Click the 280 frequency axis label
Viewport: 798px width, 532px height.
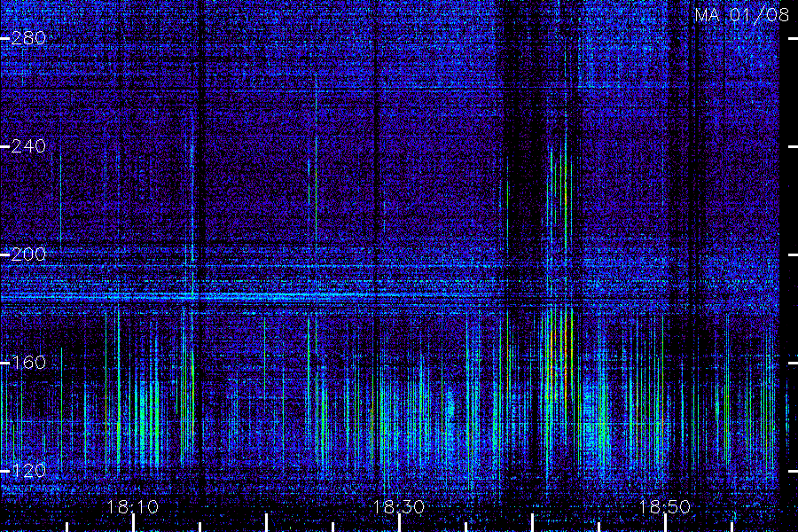tap(28, 38)
